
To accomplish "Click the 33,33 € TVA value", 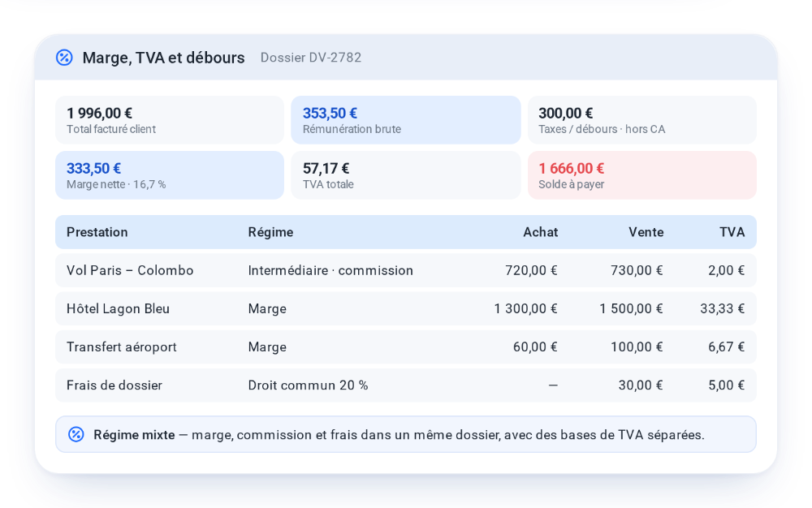I will tap(723, 309).
